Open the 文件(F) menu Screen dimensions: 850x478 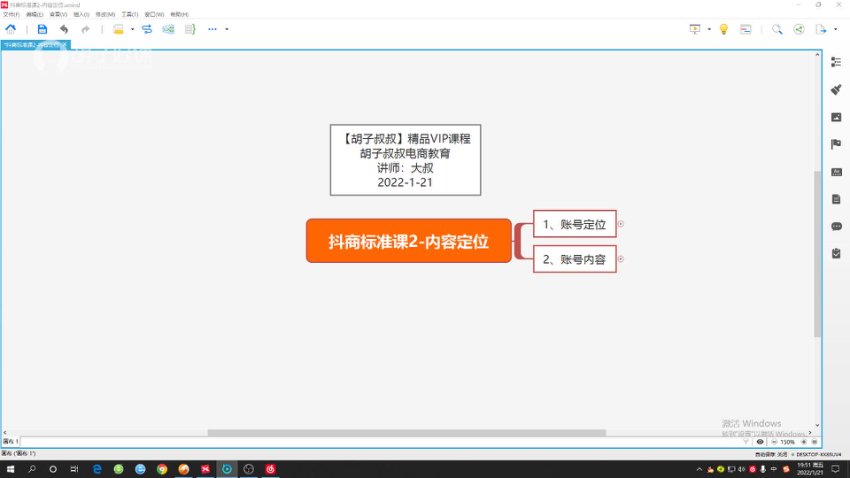pyautogui.click(x=11, y=15)
